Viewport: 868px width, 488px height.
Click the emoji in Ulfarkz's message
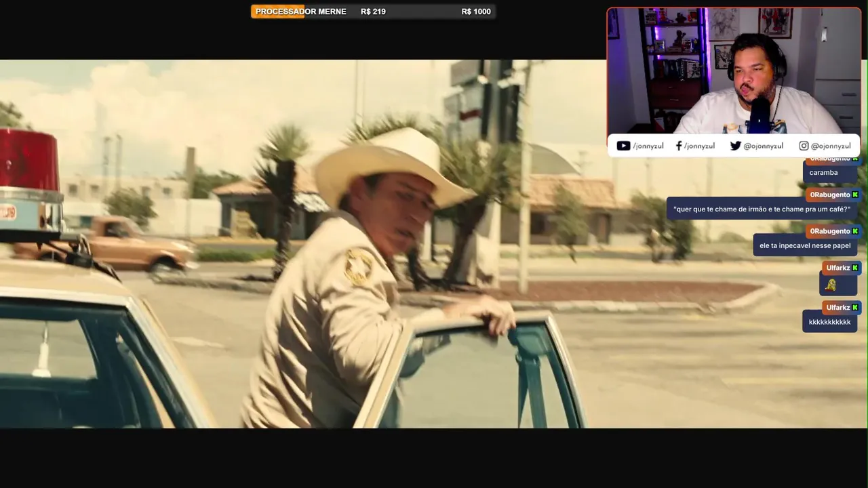click(831, 285)
